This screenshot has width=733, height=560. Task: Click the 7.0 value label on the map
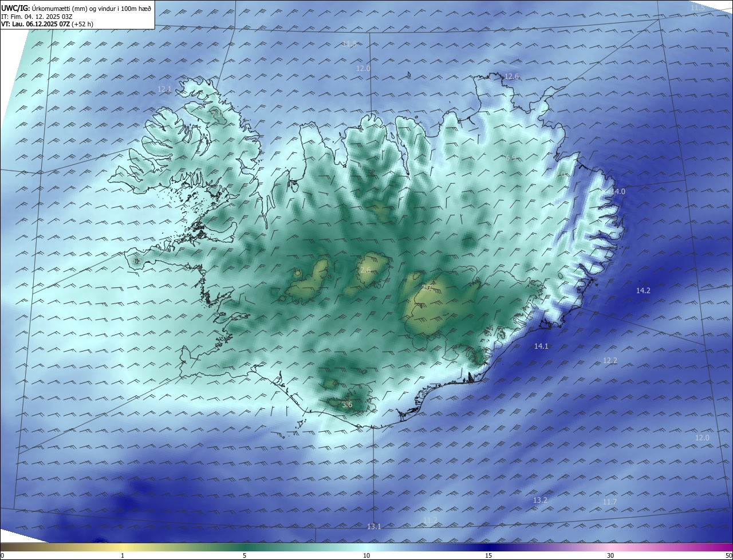coord(561,175)
